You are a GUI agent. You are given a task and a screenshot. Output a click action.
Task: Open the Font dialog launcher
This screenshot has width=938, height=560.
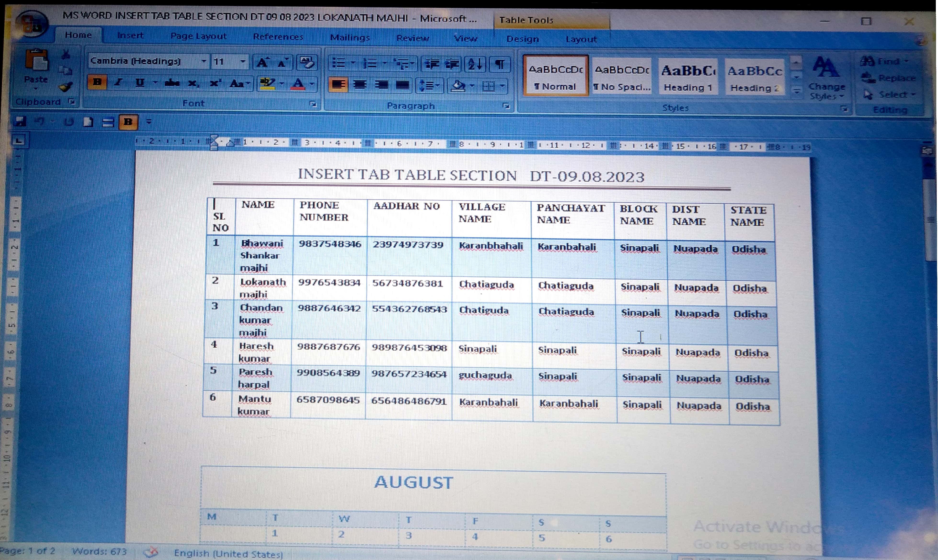coord(313,104)
